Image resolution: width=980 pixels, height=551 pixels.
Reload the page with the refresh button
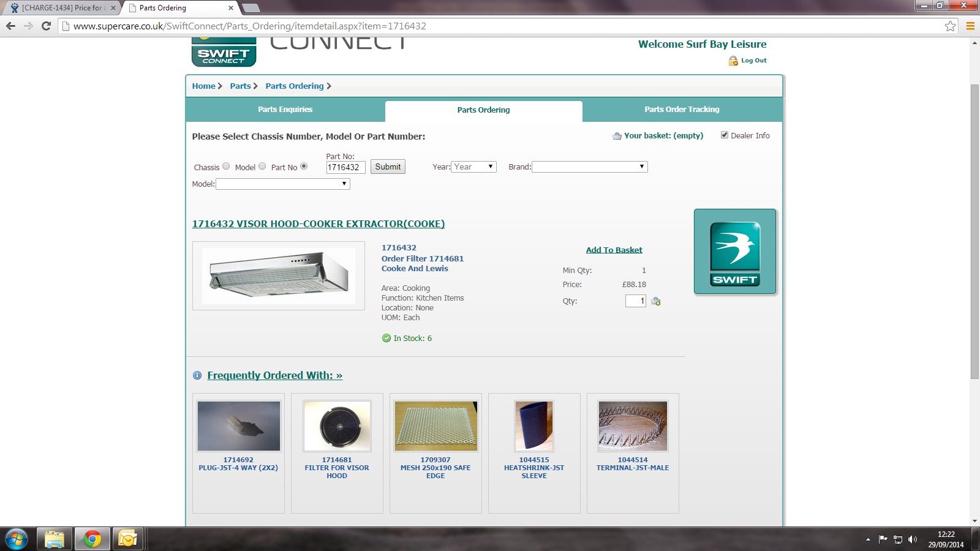46,26
